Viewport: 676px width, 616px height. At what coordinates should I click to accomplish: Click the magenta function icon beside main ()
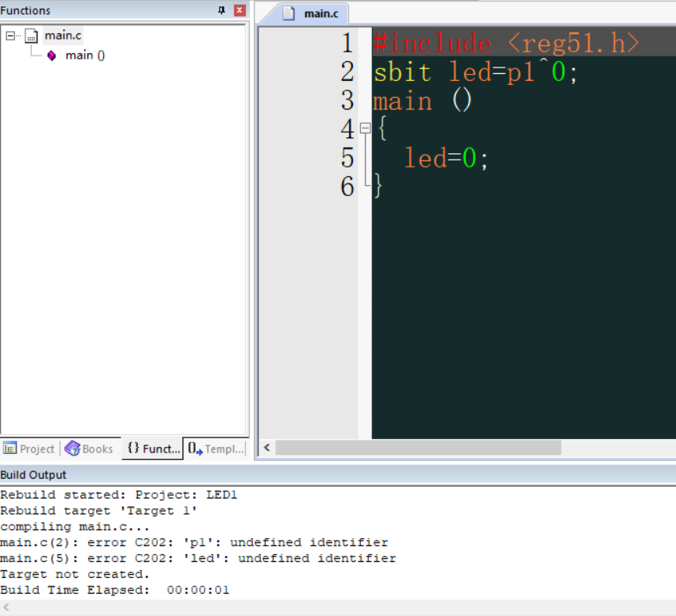click(52, 56)
